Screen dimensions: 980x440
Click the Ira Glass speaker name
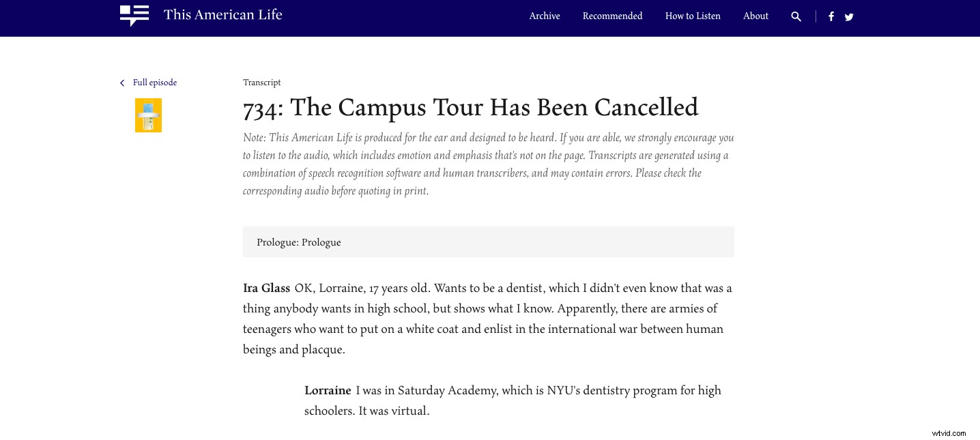[x=266, y=288]
